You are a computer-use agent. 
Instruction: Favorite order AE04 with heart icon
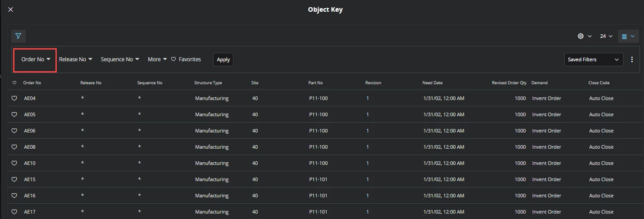[14, 98]
